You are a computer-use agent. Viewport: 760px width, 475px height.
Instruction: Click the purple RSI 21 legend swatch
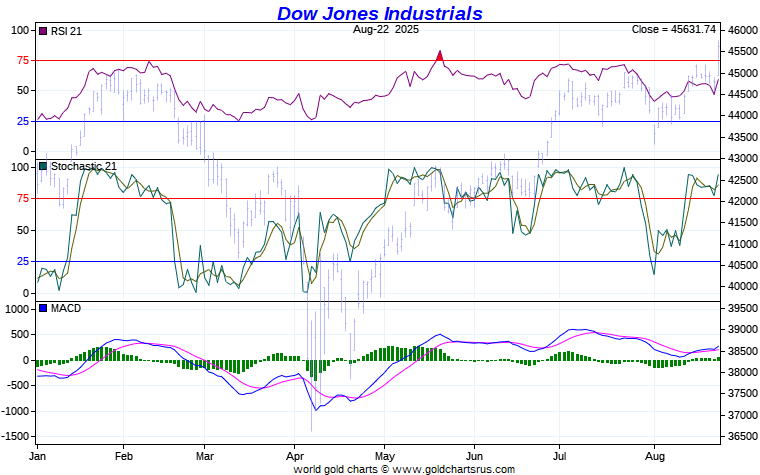coord(43,31)
